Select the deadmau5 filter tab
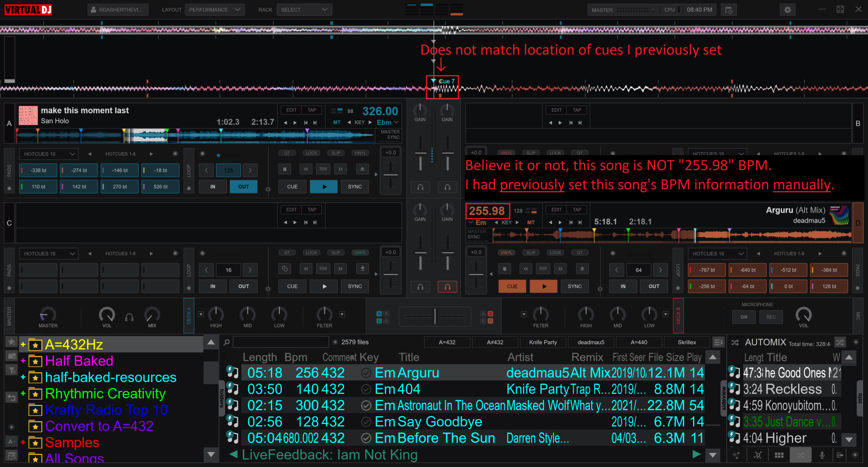The image size is (868, 467). [591, 343]
